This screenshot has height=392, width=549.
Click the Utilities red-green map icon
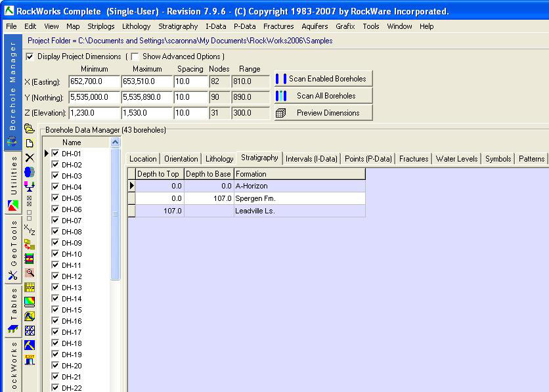click(12, 206)
